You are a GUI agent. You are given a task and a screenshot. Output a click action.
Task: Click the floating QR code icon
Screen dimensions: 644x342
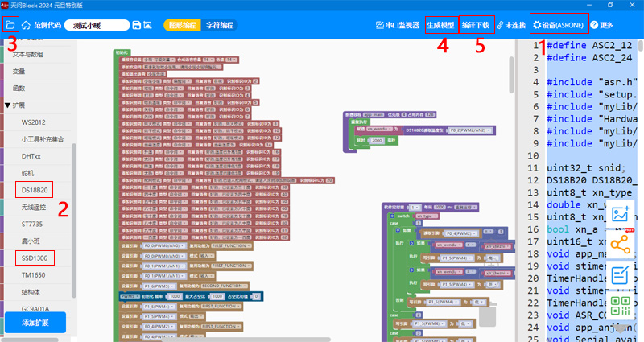coord(620,307)
